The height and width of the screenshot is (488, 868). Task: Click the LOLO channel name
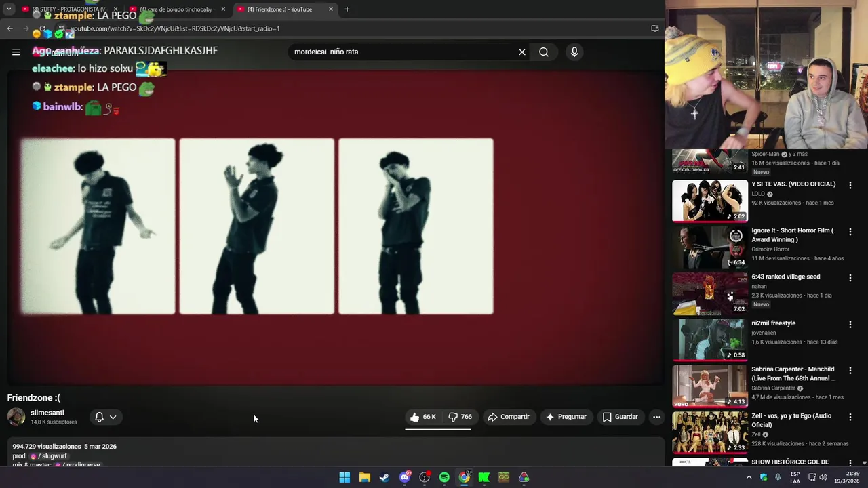pos(758,194)
